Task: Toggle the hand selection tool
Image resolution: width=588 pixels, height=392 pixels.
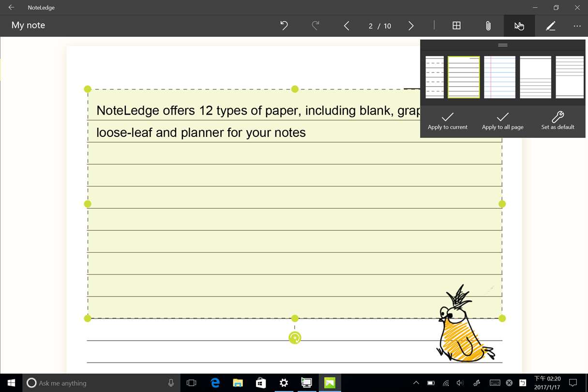Action: pos(519,26)
